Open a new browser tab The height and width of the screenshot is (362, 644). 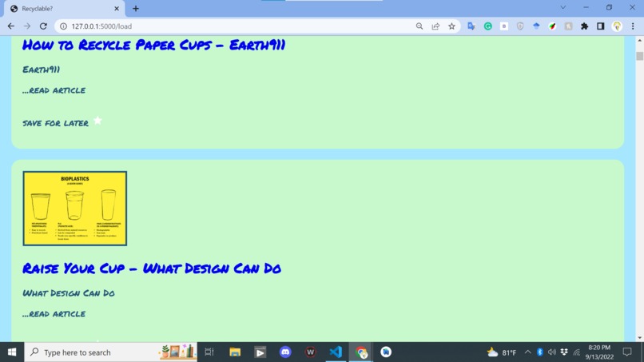(x=136, y=9)
